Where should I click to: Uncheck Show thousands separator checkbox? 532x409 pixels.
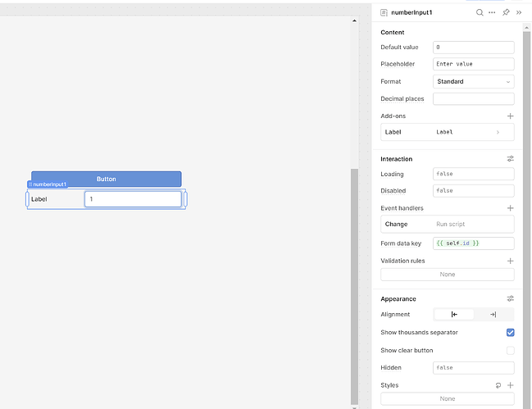point(511,332)
